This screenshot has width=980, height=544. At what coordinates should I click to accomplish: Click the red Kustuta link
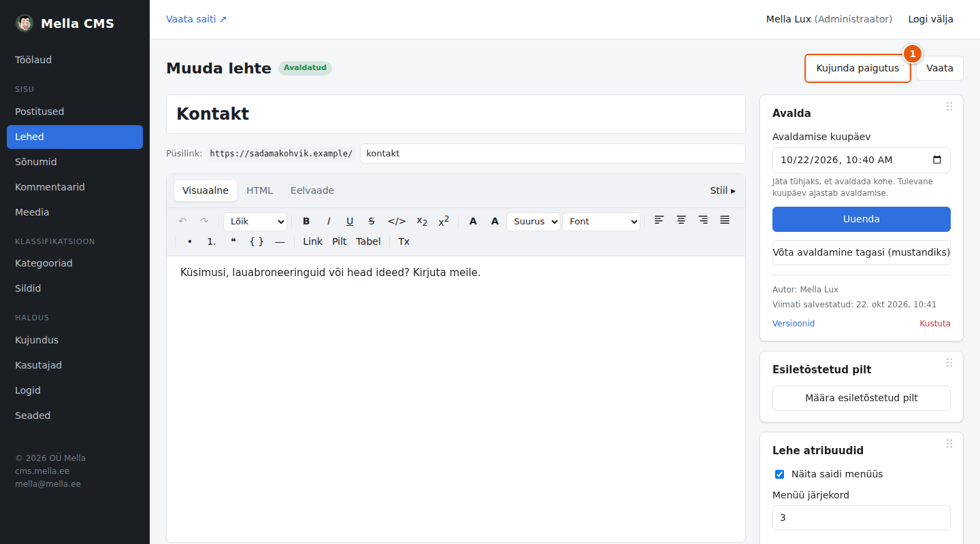[x=935, y=324]
